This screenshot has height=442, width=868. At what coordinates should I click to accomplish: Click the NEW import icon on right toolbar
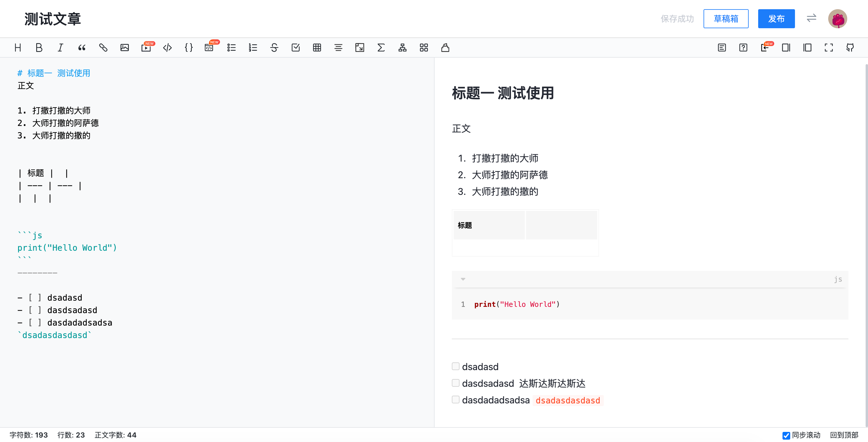tap(766, 47)
